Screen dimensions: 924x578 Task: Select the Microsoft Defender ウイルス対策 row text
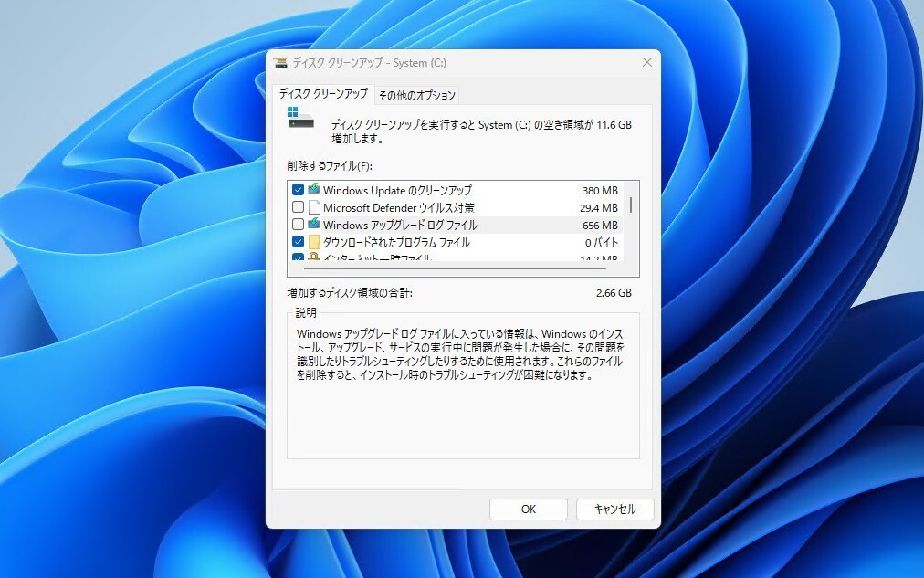398,207
